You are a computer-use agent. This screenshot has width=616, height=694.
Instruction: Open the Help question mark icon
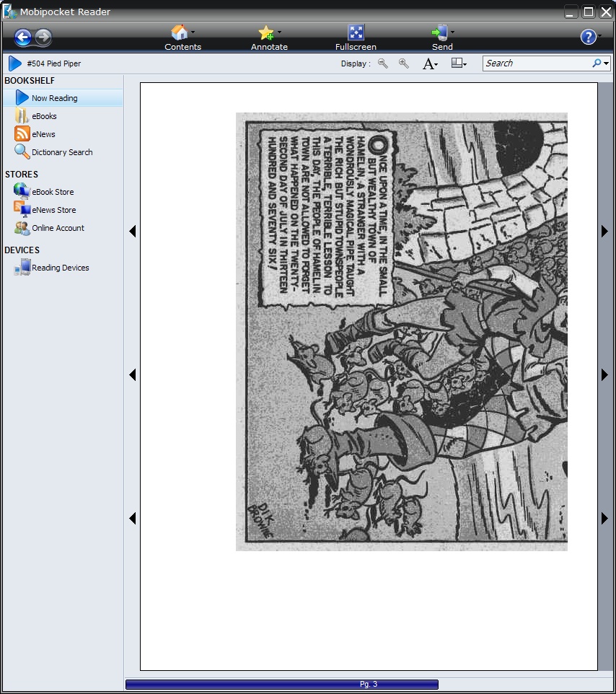[x=589, y=37]
